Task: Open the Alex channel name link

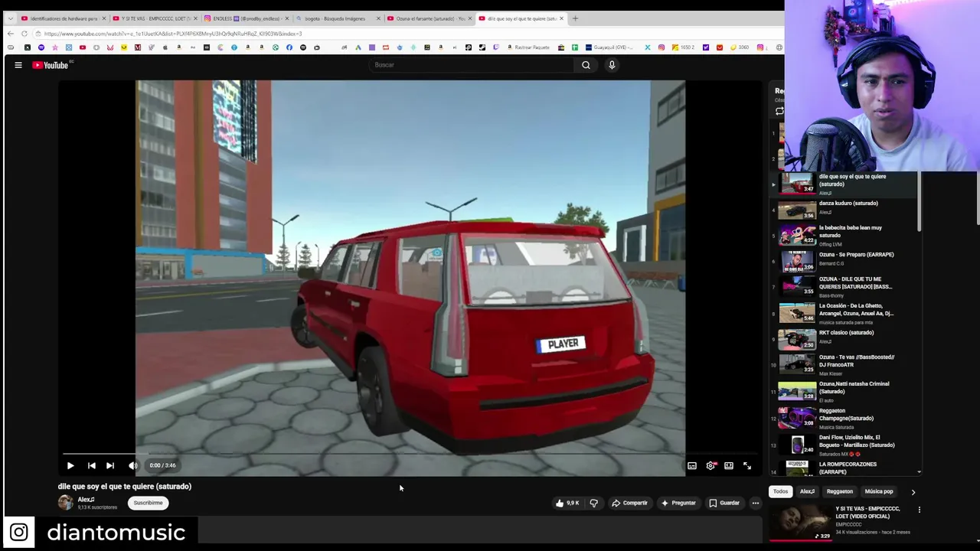Action: pyautogui.click(x=86, y=500)
